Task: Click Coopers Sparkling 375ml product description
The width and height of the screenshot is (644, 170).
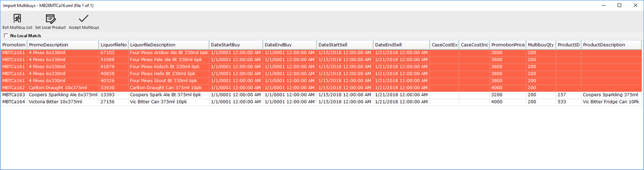Action: (611, 95)
